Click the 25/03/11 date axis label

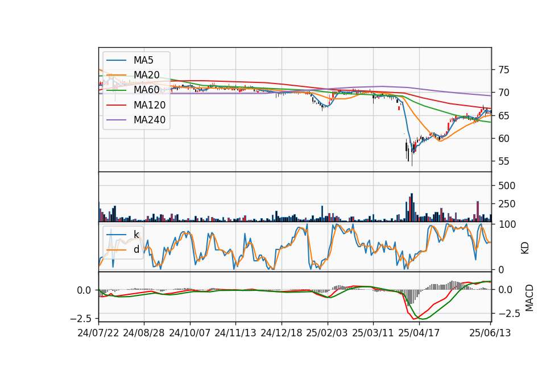point(373,333)
